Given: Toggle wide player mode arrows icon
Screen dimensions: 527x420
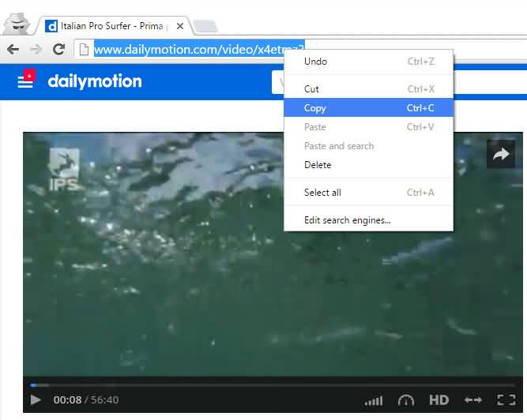Looking at the screenshot, I should [473, 399].
